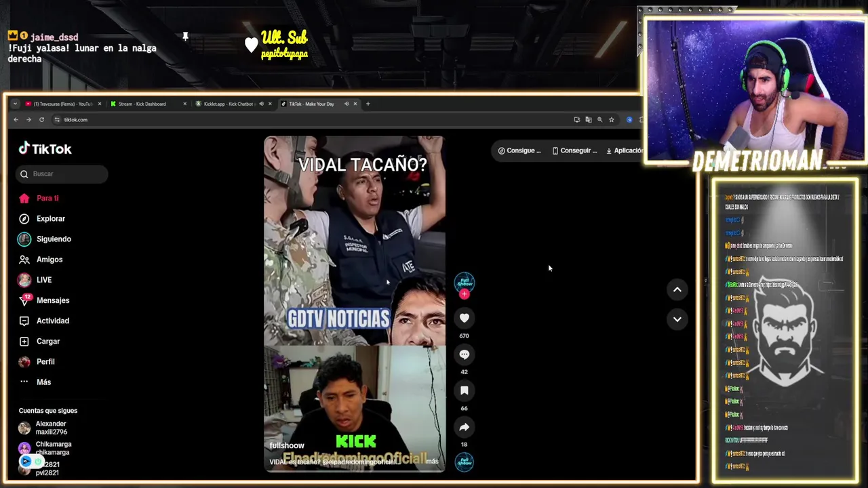Bookmark page with star icon
The height and width of the screenshot is (488, 868).
click(611, 120)
